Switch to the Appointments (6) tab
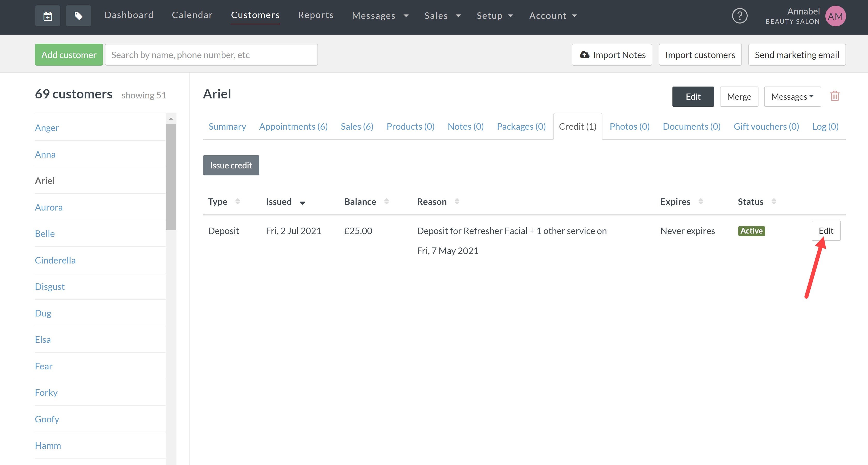Viewport: 868px width, 465px height. click(293, 126)
